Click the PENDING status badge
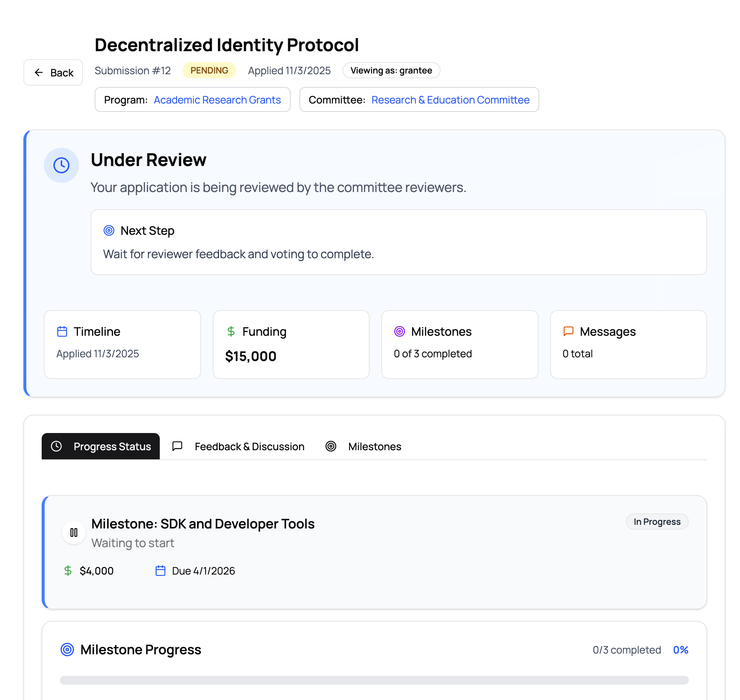This screenshot has height=700, width=740. 209,70
